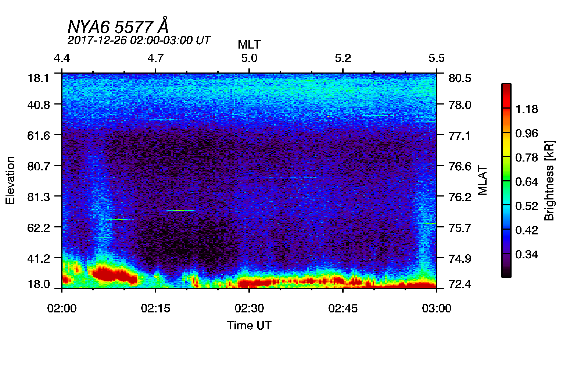Click the 'Elevation' axis label
The width and height of the screenshot is (588, 368).
point(10,180)
